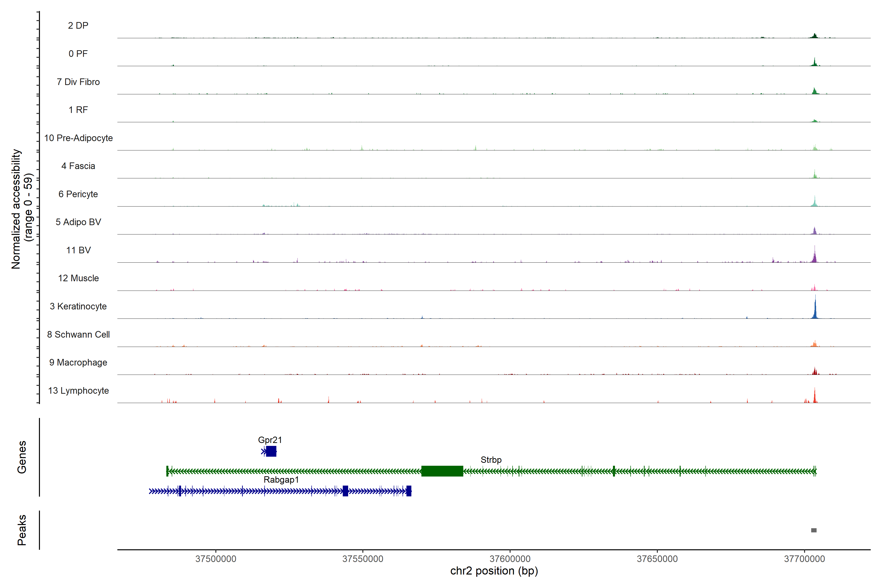Click the rightmost Rabgap1 exon block
Screen dimensions: 882x588
[x=409, y=491]
